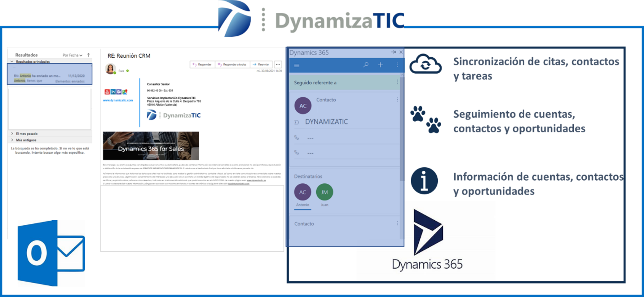Click the paw prints icon beside Seguimiento
This screenshot has height=297, width=644.
click(426, 119)
